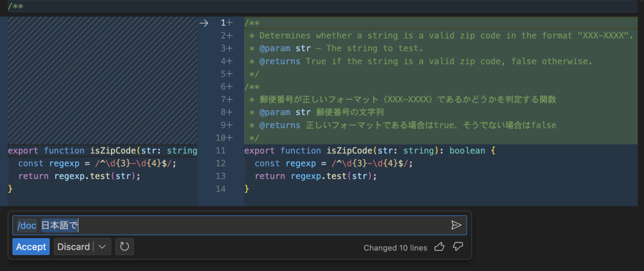
Task: Discard the suggested changes
Action: click(x=74, y=247)
